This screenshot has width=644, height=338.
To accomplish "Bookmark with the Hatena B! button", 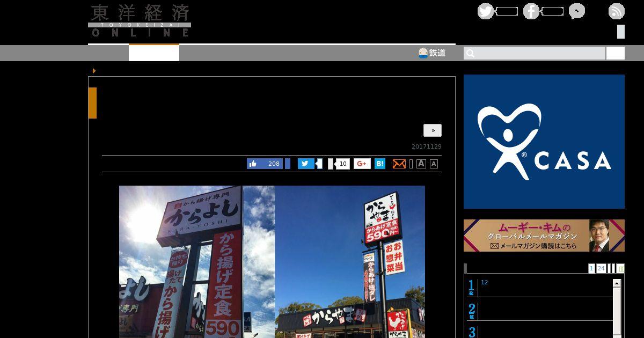I will click(380, 164).
